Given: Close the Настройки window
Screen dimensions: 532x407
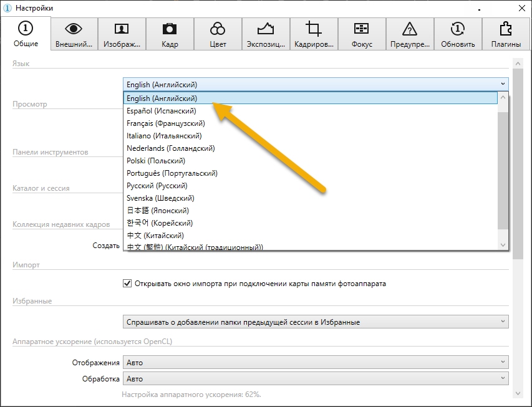Looking at the screenshot, I should pyautogui.click(x=522, y=8).
